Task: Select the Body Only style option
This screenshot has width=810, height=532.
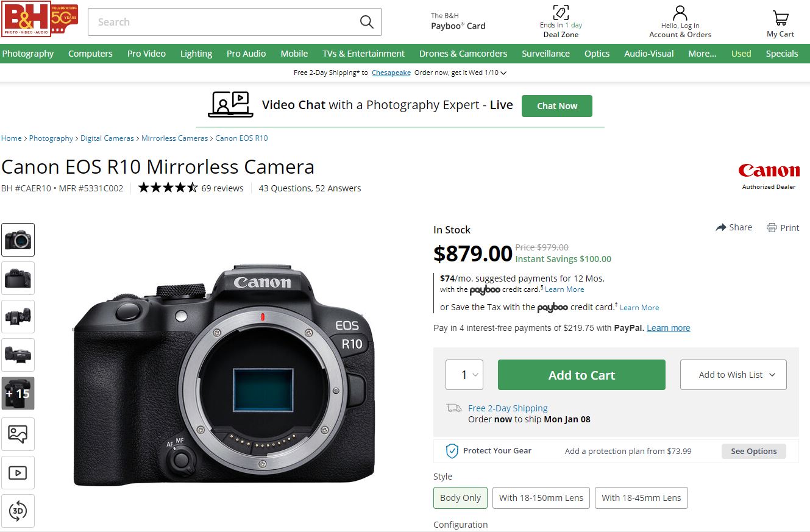Action: click(x=460, y=498)
